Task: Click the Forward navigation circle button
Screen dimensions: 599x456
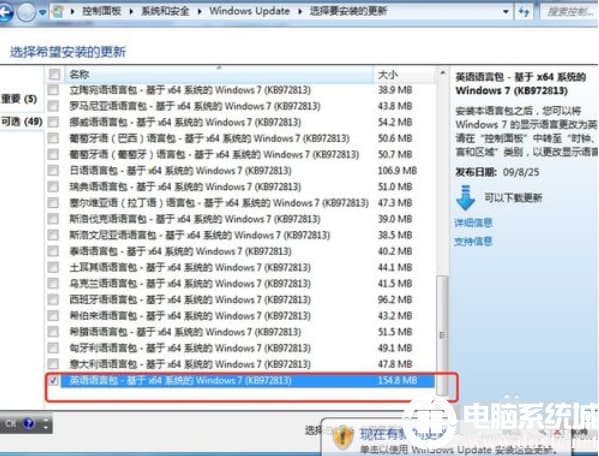Action: pos(26,13)
